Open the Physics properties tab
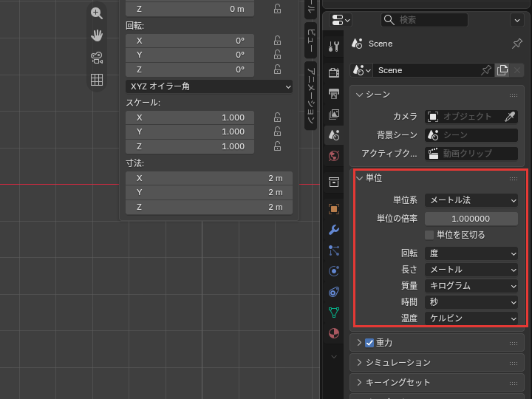 [x=334, y=271]
